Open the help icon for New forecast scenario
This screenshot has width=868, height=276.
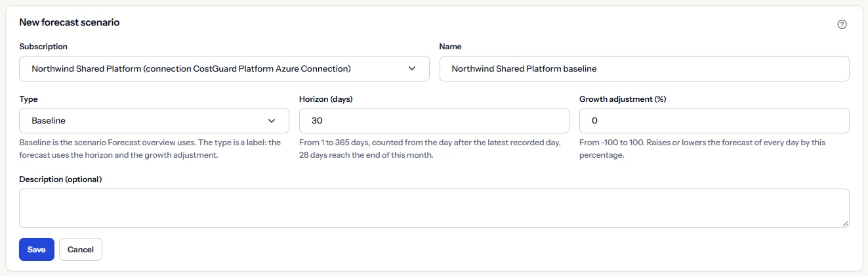[x=842, y=24]
